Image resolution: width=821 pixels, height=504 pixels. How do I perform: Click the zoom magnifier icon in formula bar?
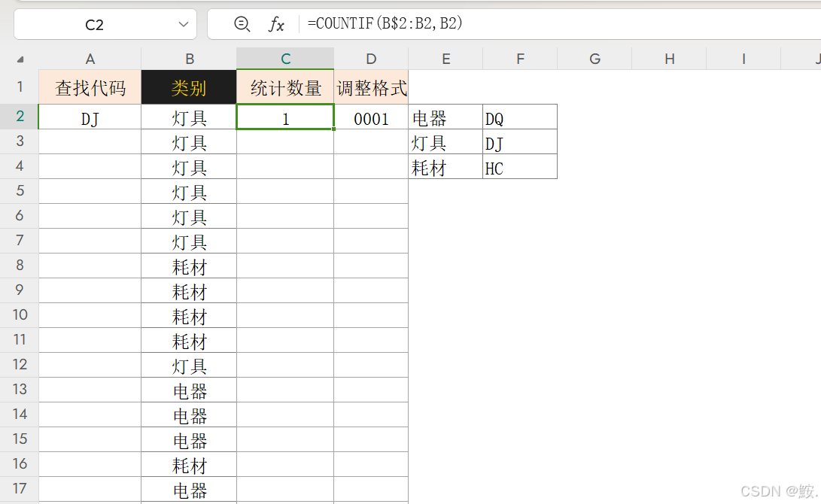coord(242,24)
